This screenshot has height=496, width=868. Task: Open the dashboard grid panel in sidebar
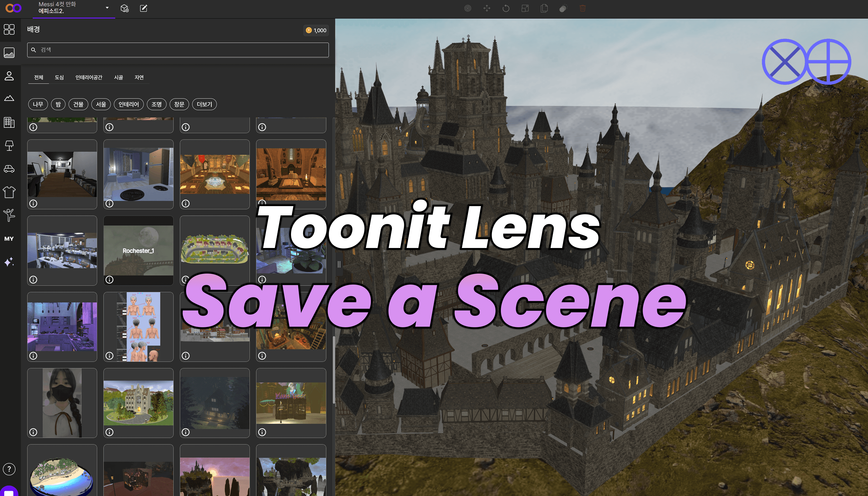9,29
